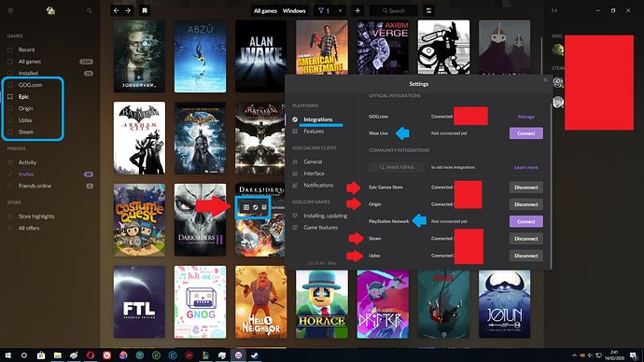Viewport: 644px width, 362px height.
Task: Click the Learn more link
Action: [526, 167]
